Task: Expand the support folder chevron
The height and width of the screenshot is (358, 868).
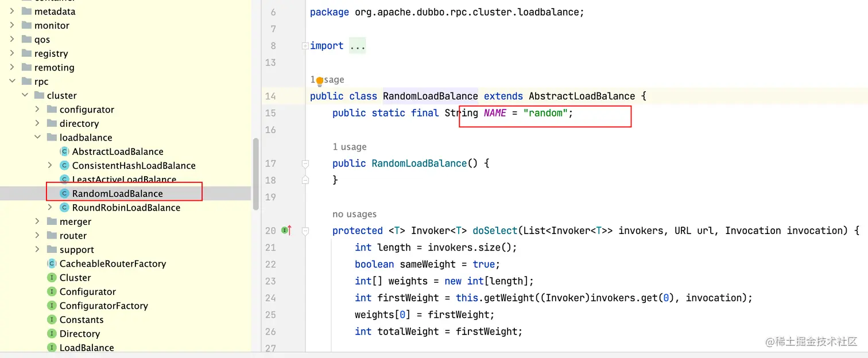Action: pos(37,250)
